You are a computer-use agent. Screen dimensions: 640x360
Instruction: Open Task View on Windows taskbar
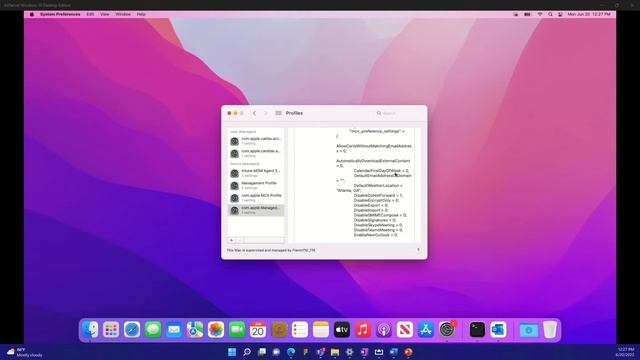click(262, 352)
